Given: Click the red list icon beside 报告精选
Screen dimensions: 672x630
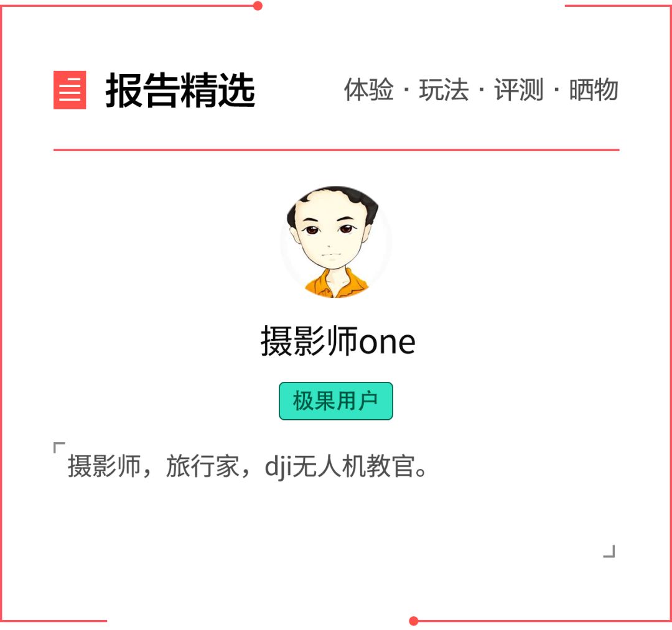Looking at the screenshot, I should (x=70, y=90).
